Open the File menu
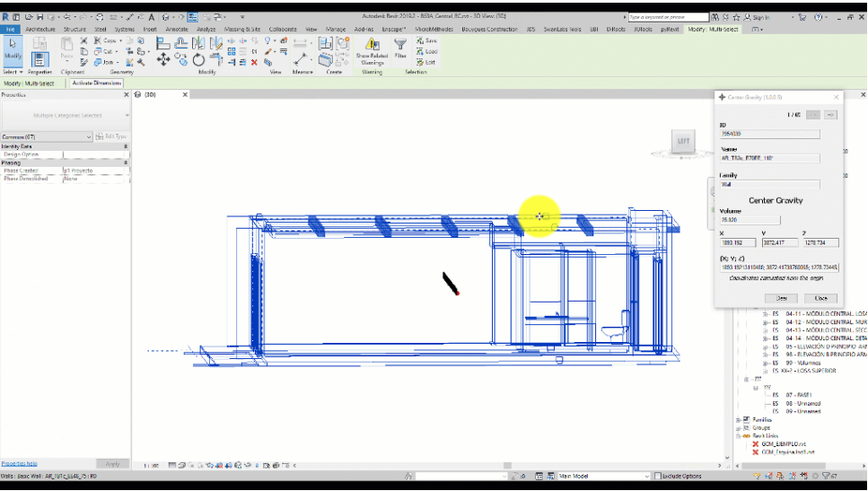 [11, 30]
